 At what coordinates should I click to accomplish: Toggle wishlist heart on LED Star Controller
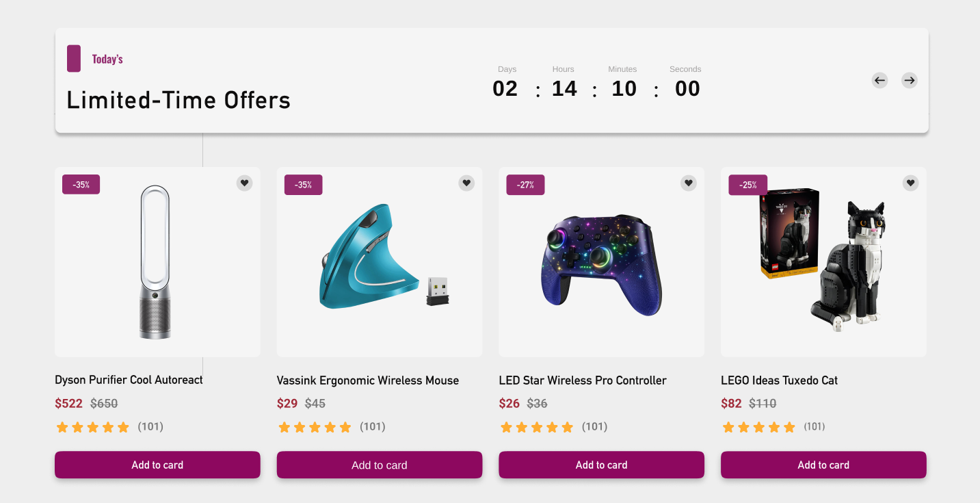coord(689,183)
